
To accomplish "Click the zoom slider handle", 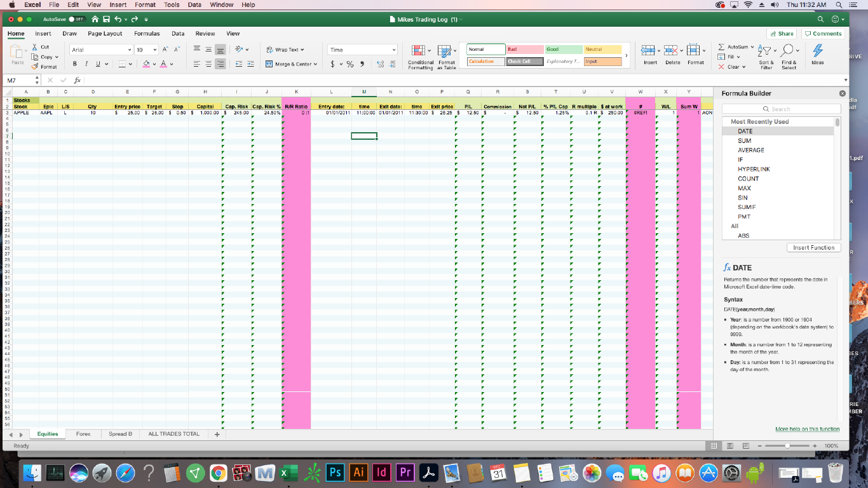I will 788,445.
